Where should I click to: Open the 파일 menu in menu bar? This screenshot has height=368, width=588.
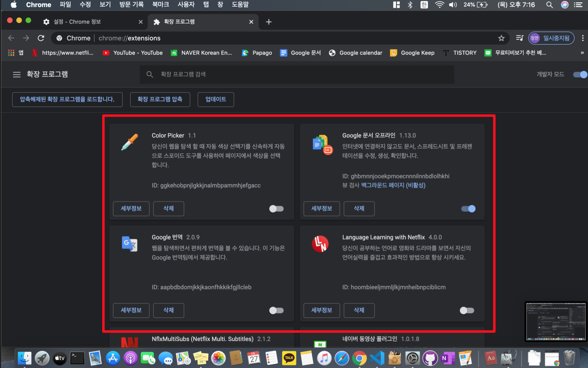[65, 5]
